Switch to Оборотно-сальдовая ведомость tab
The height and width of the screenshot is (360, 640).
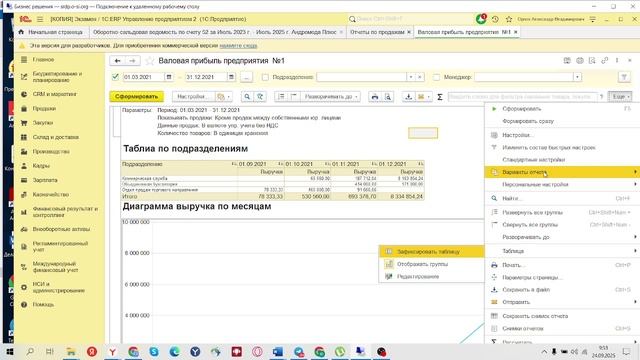click(215, 32)
